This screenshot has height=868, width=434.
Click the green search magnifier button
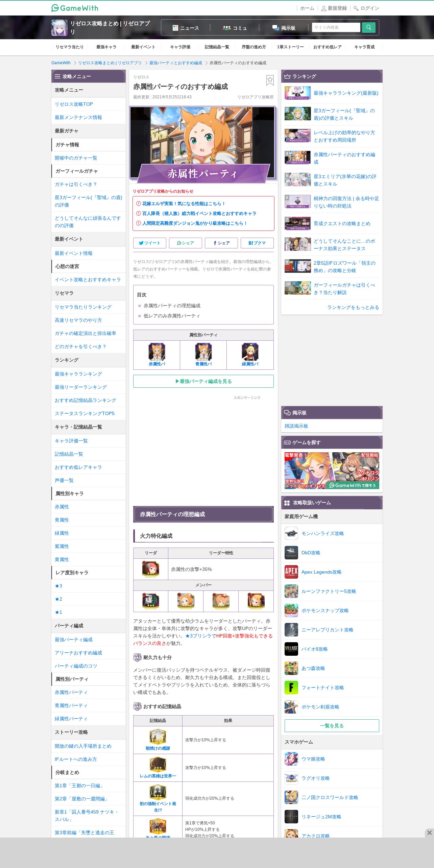368,27
